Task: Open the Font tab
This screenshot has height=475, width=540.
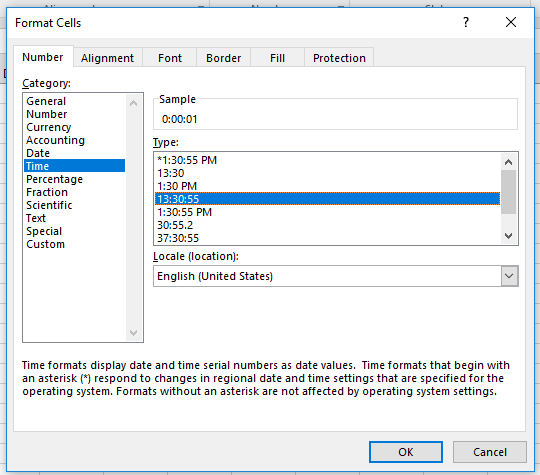Action: click(x=170, y=58)
